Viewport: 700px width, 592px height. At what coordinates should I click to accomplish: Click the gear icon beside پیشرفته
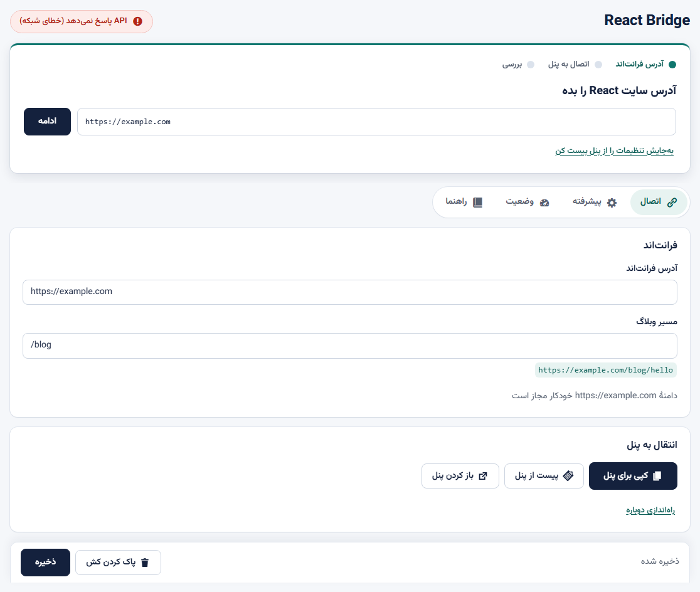click(x=612, y=202)
